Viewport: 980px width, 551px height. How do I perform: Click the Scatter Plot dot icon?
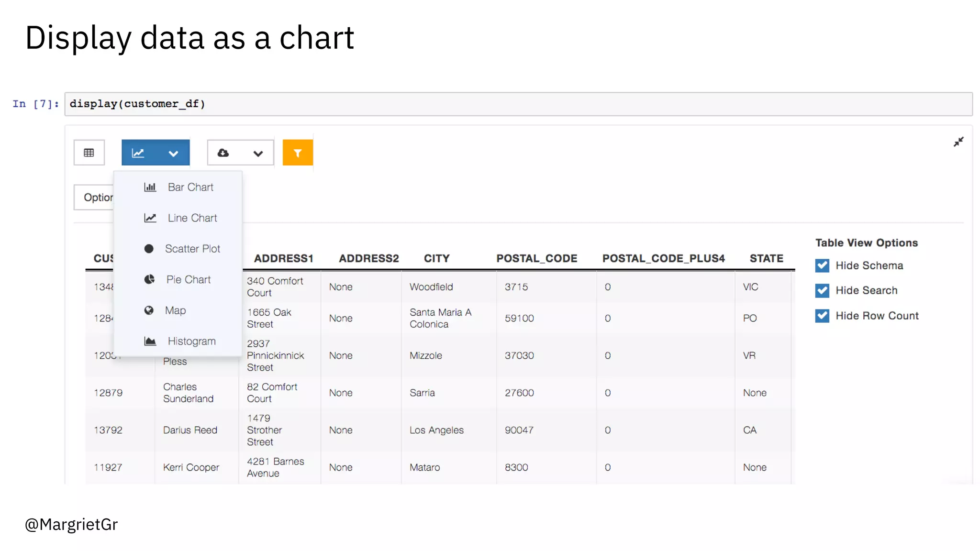tap(149, 249)
